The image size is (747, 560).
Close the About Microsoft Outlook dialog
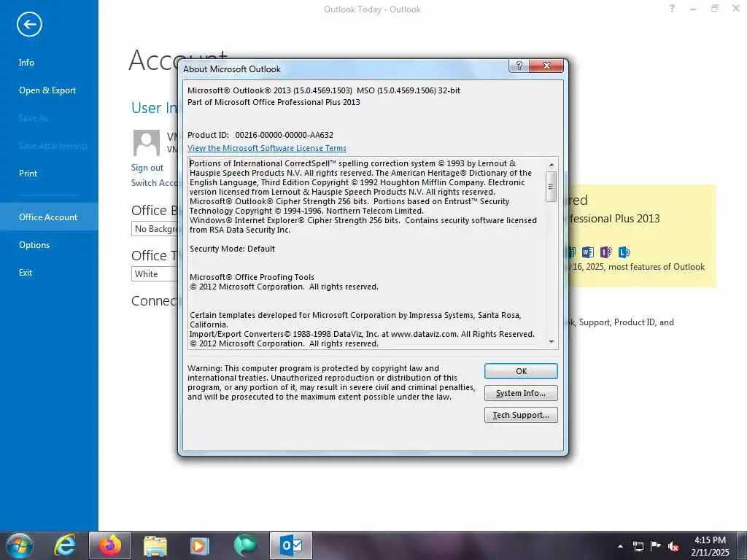(546, 66)
